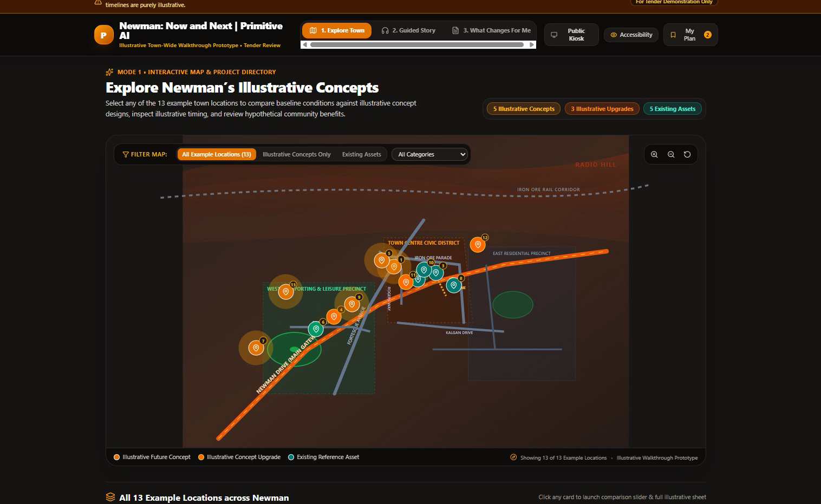The width and height of the screenshot is (821, 504).
Task: Click the Iron Ore Rail Corridor label
Action: [548, 189]
